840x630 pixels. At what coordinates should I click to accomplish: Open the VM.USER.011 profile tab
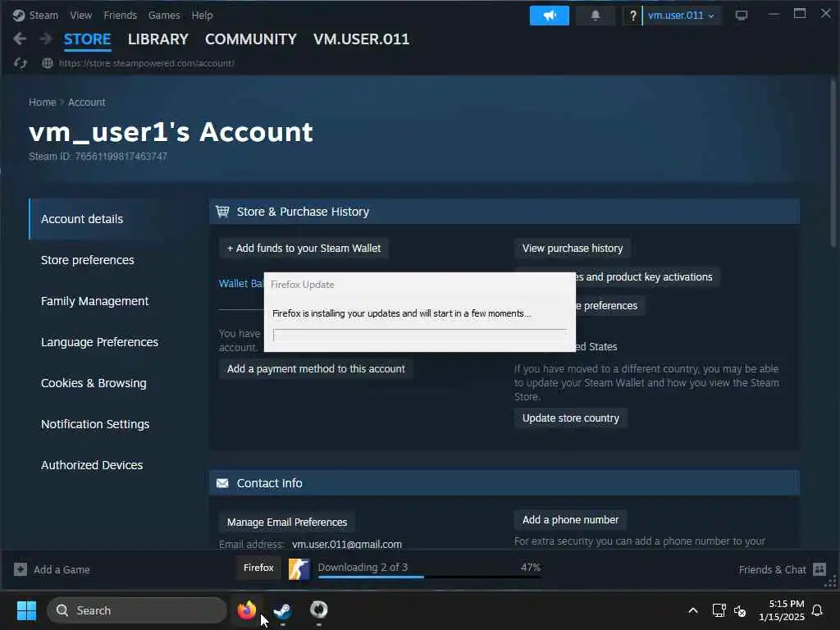point(361,39)
